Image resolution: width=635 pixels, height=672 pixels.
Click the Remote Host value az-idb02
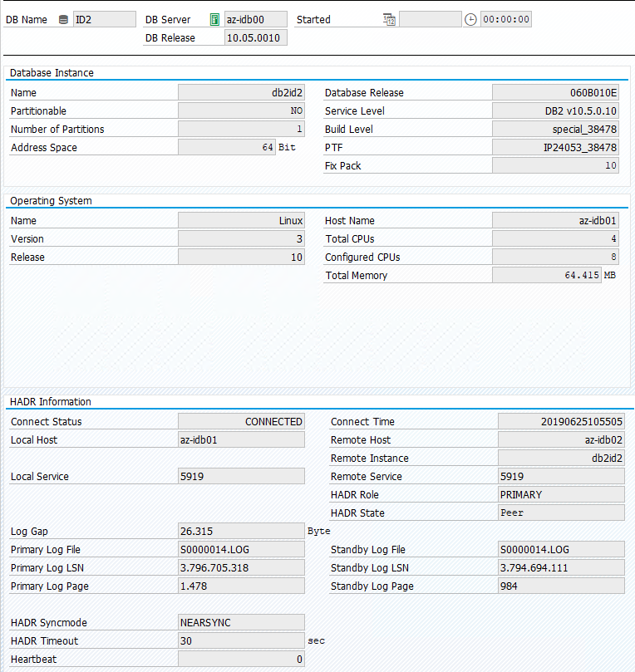coord(561,440)
